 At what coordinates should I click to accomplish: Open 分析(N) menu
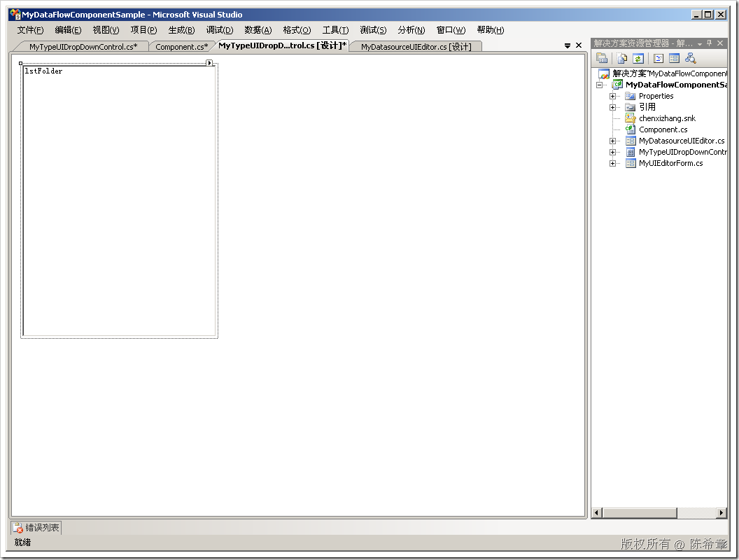(411, 30)
